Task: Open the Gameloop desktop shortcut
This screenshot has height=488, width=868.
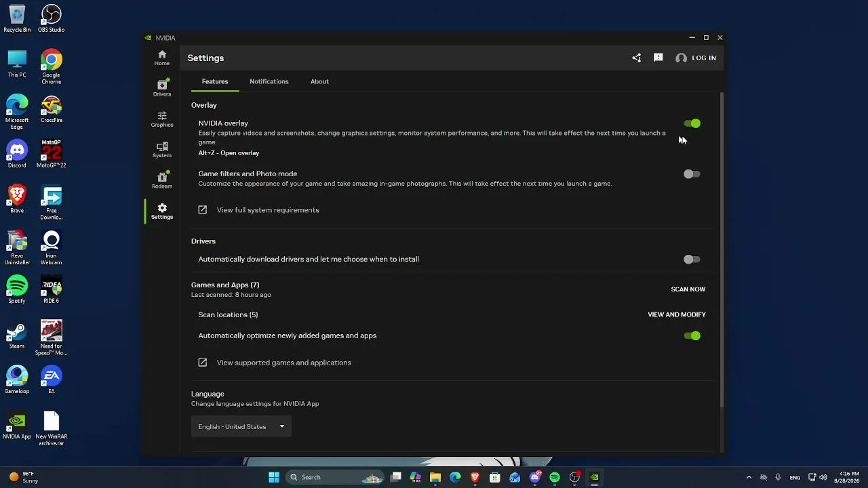Action: pos(17,380)
